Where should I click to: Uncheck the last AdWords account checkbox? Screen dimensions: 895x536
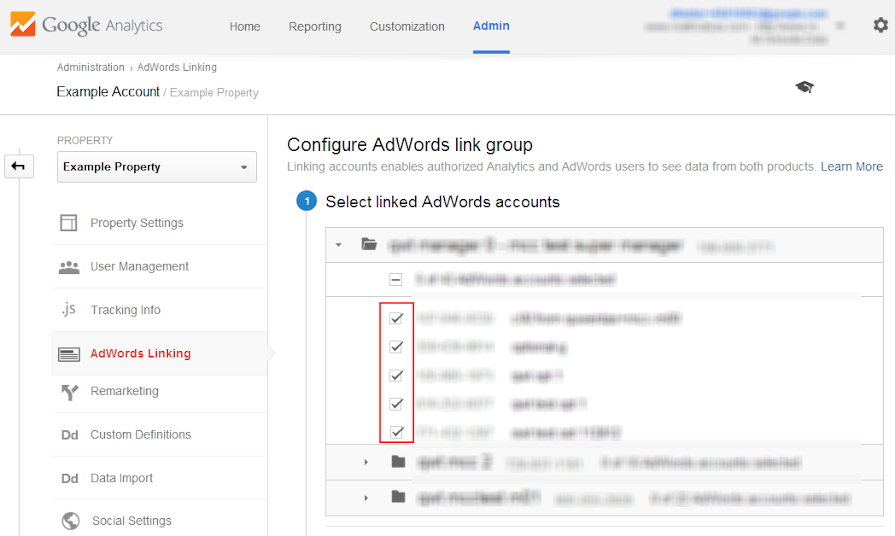396,433
